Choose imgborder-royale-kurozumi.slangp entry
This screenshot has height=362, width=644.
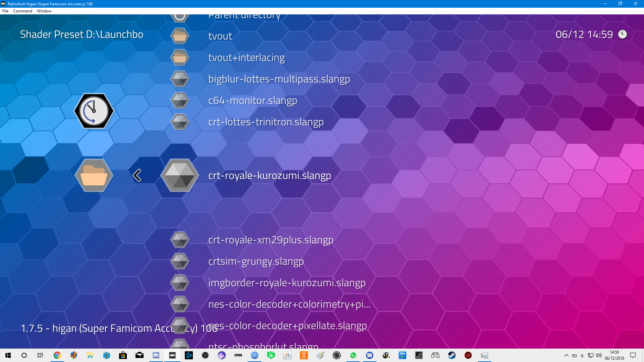point(287,283)
